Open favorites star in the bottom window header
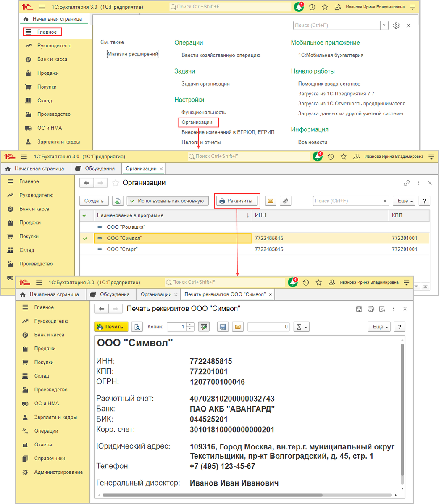The width and height of the screenshot is (439, 504). (x=319, y=283)
